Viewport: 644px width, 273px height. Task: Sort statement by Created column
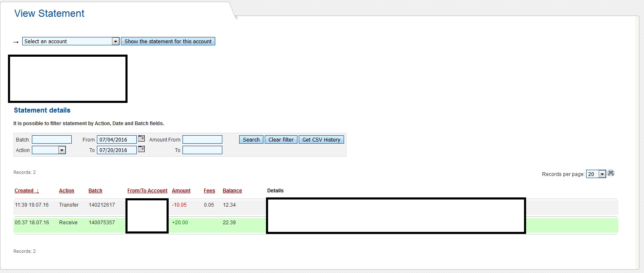24,191
